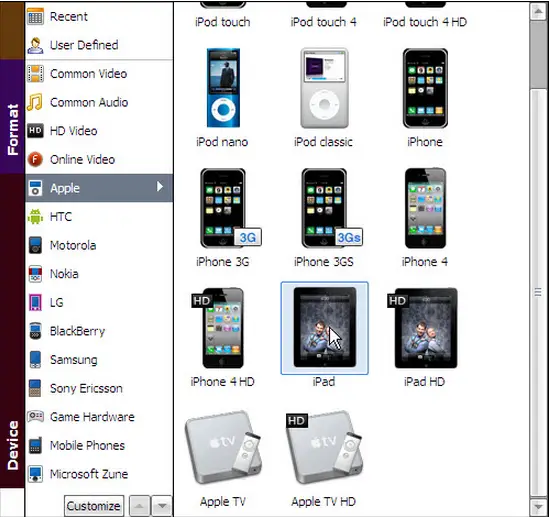Select the iPod nano device profile
The image size is (549, 517).
(223, 88)
